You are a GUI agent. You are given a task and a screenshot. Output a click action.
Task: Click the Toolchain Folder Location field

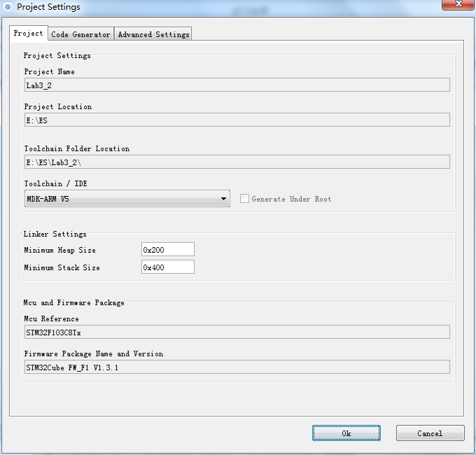click(237, 162)
